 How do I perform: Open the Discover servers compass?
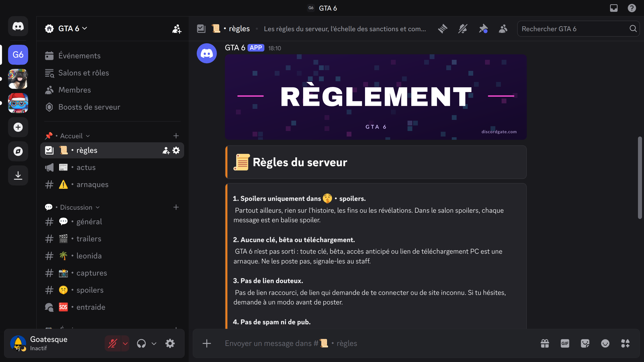(18, 151)
